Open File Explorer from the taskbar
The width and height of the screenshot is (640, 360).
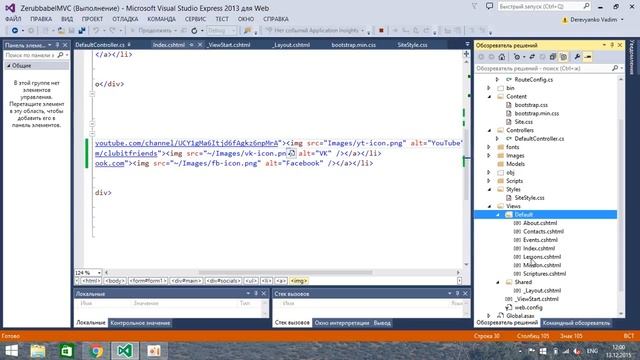[38, 351]
